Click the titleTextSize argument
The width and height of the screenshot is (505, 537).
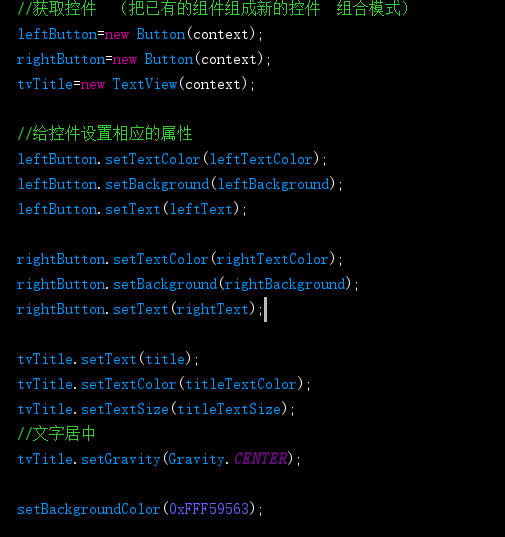229,409
